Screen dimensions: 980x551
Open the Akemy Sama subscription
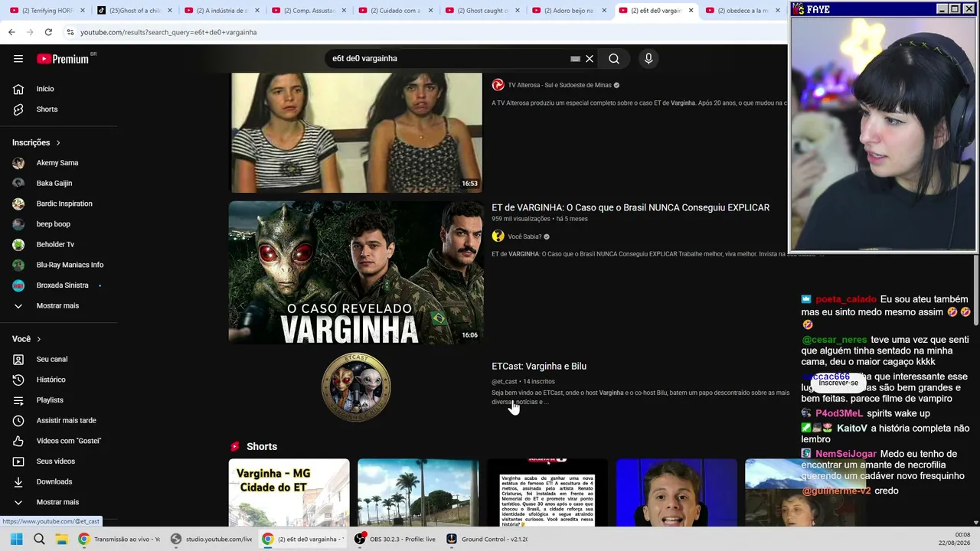(59, 163)
